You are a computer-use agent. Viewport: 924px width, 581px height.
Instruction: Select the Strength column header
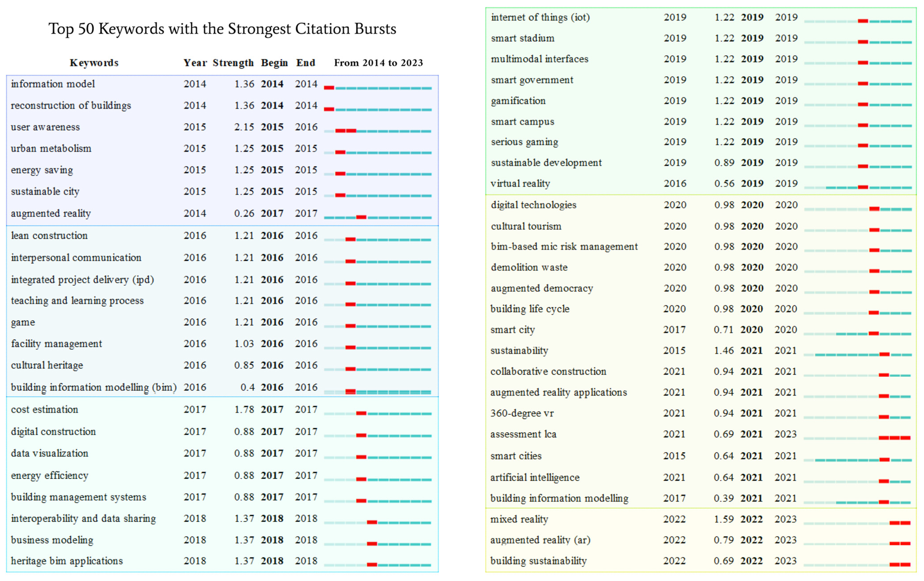click(233, 62)
